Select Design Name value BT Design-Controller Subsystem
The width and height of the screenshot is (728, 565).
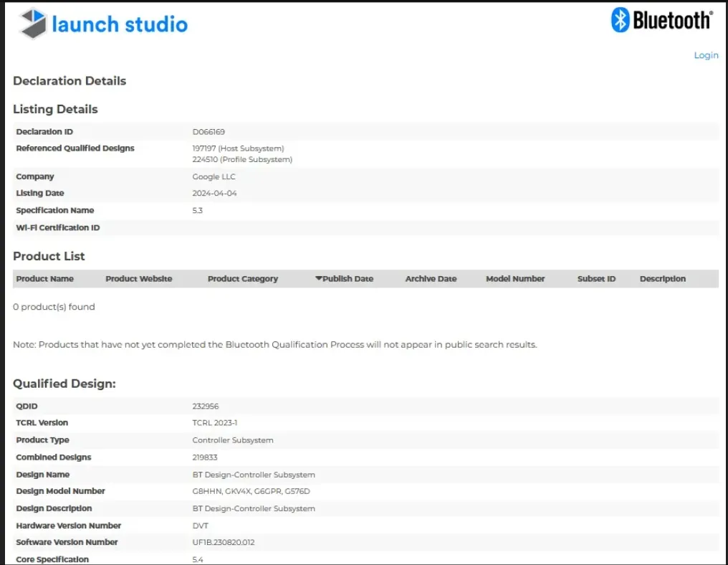254,475
